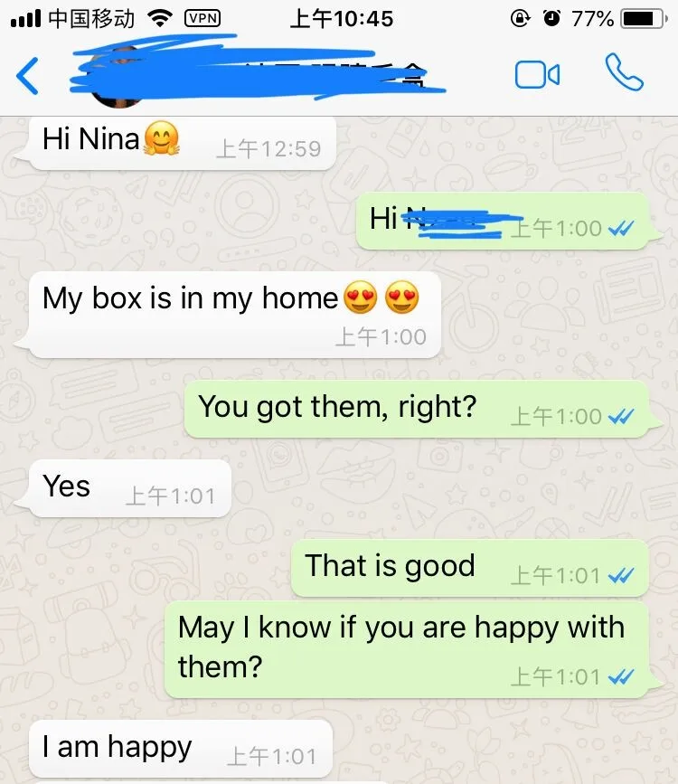
Task: Tap the VPN indicator in the status bar
Action: [x=202, y=18]
